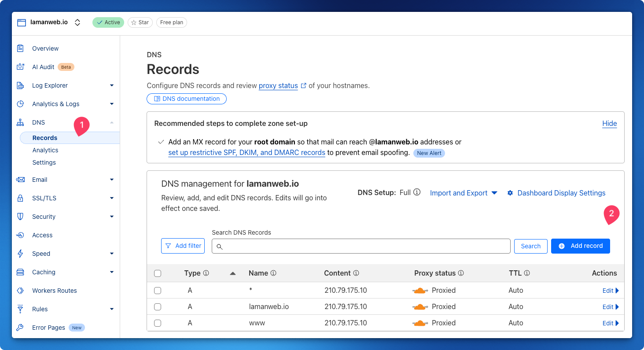The height and width of the screenshot is (350, 644).
Task: Open the lamanweb.io site switcher
Action: point(77,22)
